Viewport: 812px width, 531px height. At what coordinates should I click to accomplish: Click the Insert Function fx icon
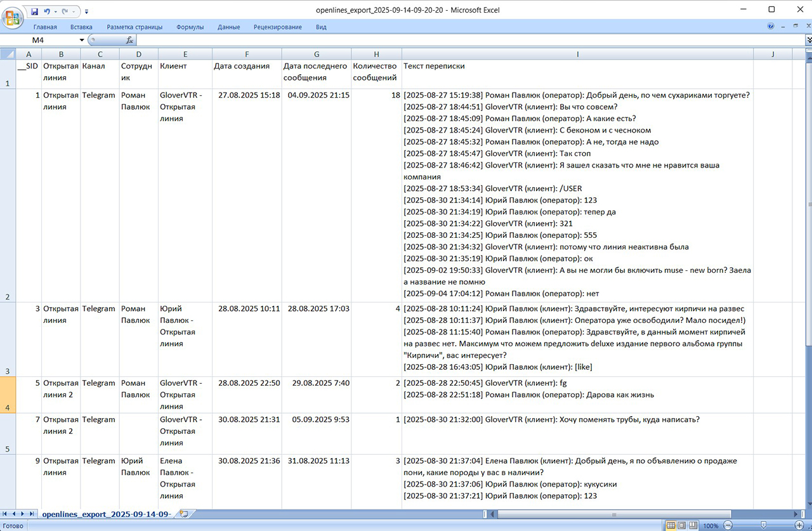coord(129,40)
